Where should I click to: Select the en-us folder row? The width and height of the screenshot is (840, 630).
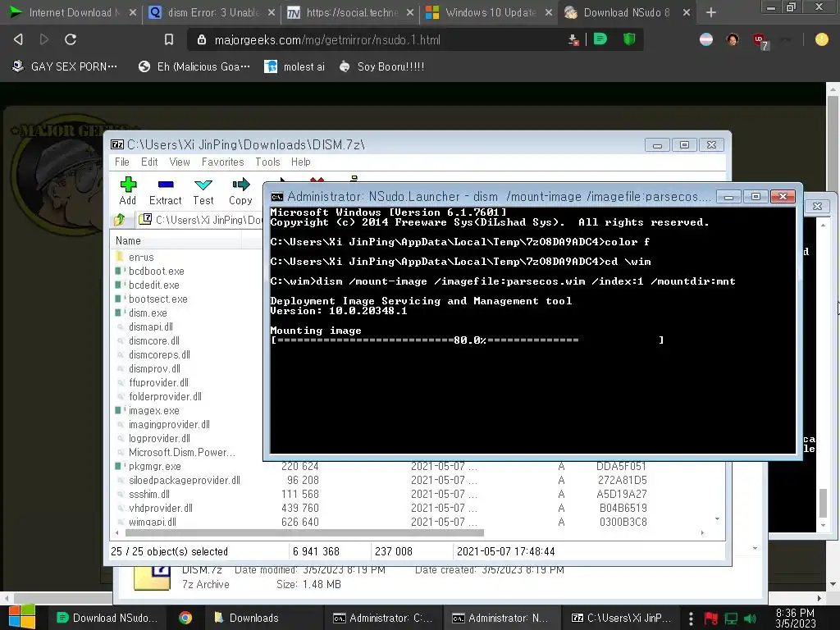point(141,257)
